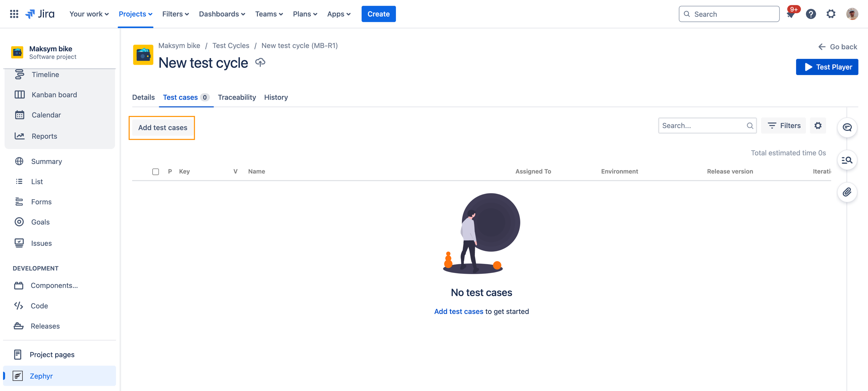Tick the select-all checkbox in table header

(155, 172)
